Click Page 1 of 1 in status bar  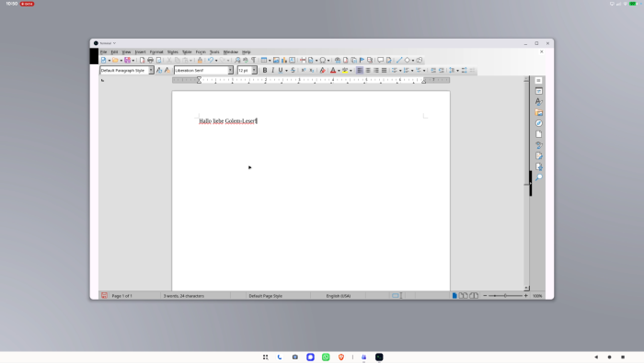click(122, 296)
